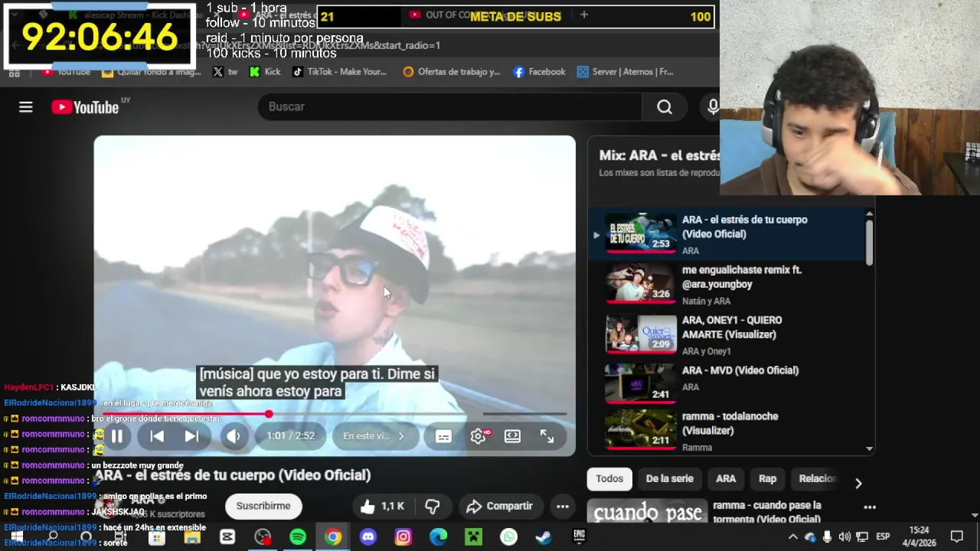The height and width of the screenshot is (551, 980).
Task: Open CapCut from the taskbar
Action: coord(227,537)
